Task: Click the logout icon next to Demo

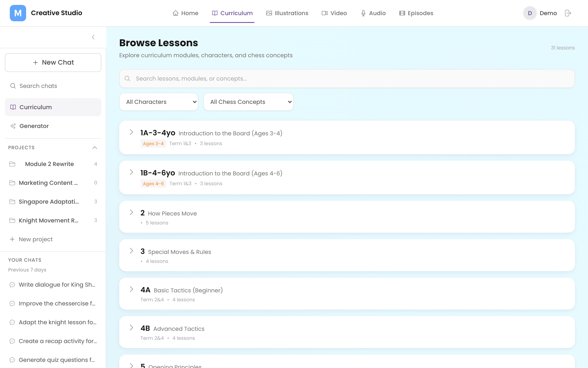Action: [568, 13]
